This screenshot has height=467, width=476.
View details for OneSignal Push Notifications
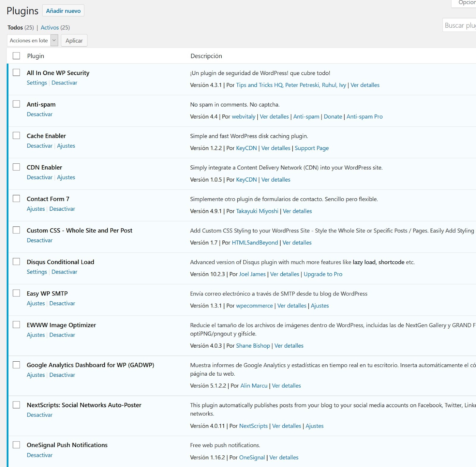coord(284,458)
